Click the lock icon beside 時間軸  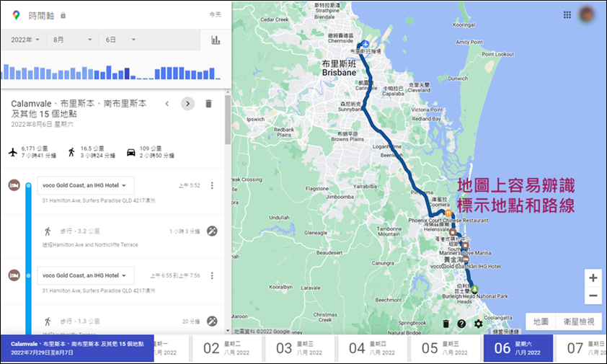[63, 15]
